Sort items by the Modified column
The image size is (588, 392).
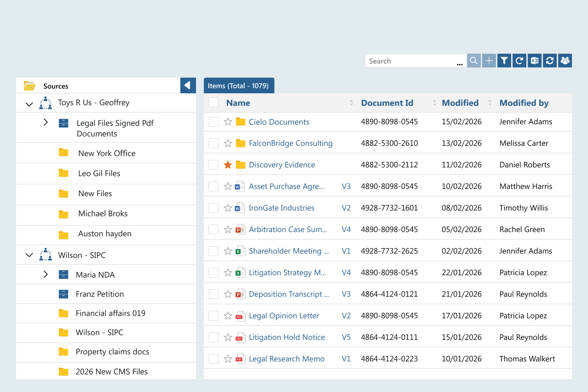(x=460, y=103)
